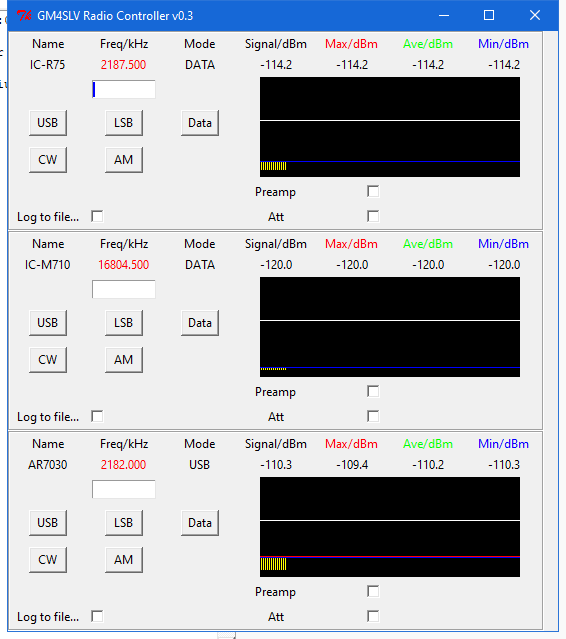Set IC-R75 mode to USB

click(48, 123)
